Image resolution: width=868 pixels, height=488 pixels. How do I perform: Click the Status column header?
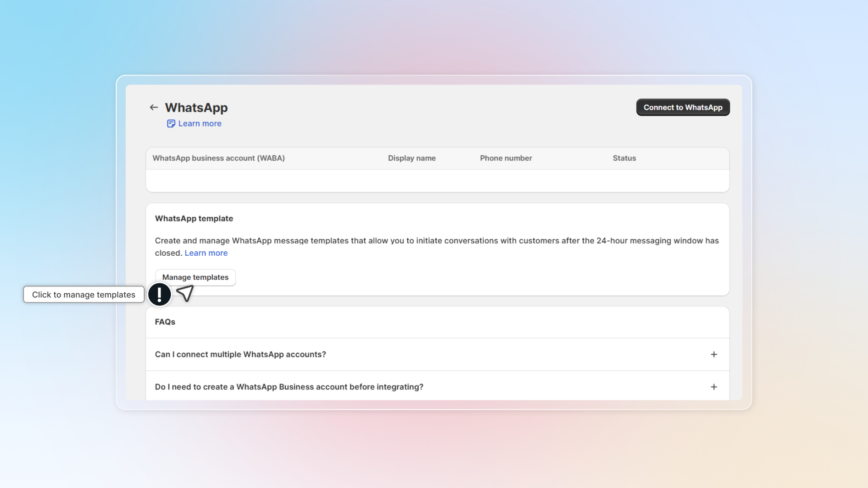coord(624,158)
